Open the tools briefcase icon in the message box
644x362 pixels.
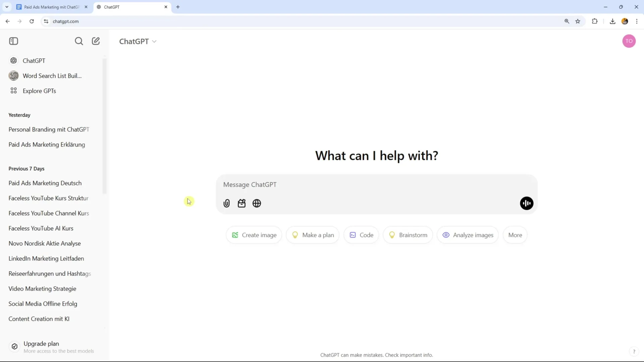[242, 203]
